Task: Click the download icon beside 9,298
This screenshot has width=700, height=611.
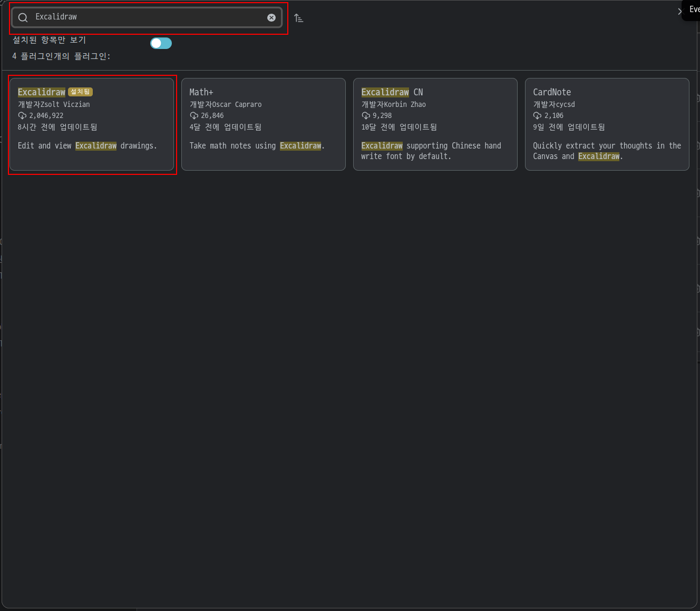Action: (366, 115)
